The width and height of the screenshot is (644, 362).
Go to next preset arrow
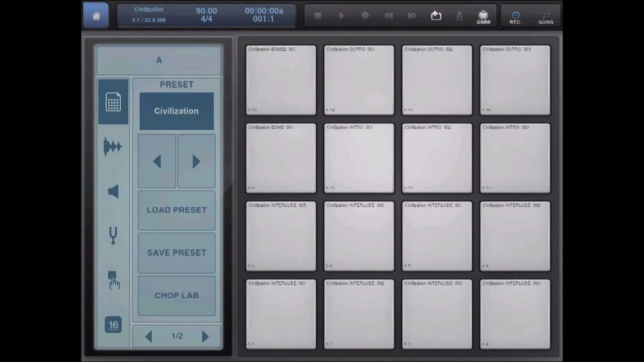click(x=196, y=161)
